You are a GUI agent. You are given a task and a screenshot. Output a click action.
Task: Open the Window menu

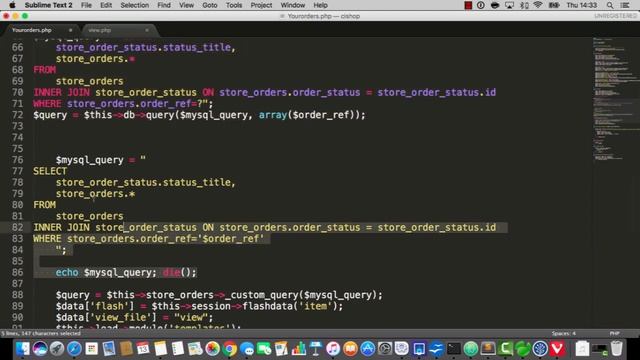click(x=293, y=5)
